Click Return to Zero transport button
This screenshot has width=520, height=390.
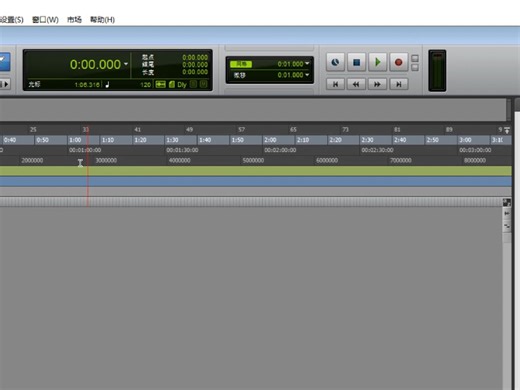tap(335, 84)
